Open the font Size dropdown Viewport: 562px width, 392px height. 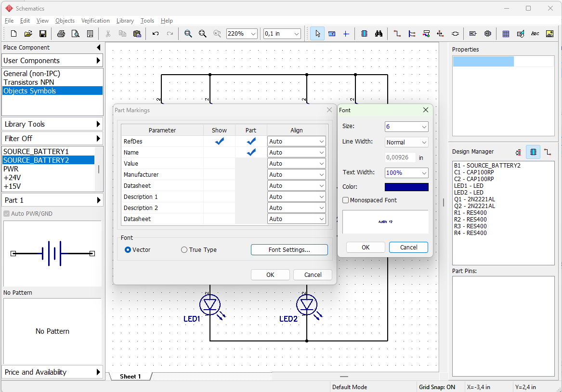coord(424,127)
